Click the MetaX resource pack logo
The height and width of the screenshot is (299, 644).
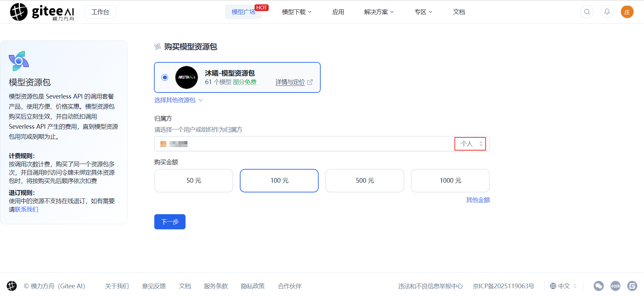[186, 77]
